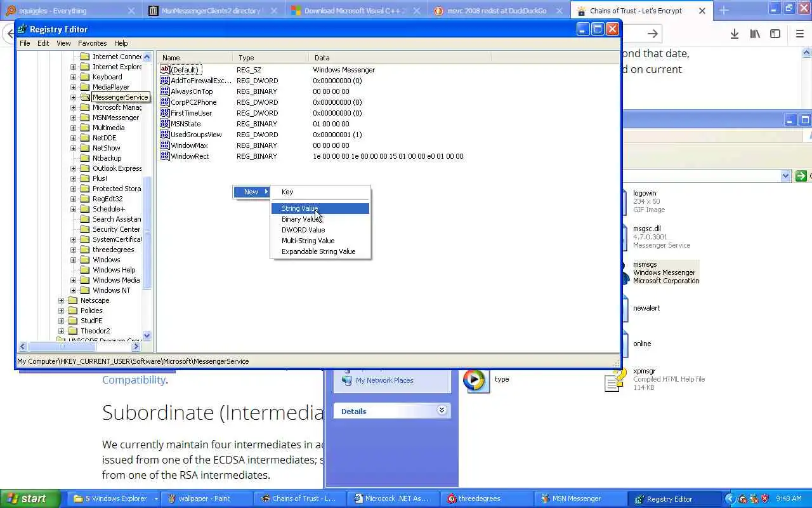
Task: Click the StudPE folder icon
Action: tap(72, 321)
